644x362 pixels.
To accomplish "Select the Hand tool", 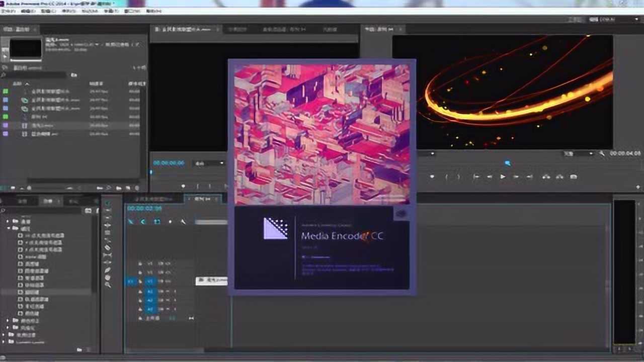I will tap(108, 277).
